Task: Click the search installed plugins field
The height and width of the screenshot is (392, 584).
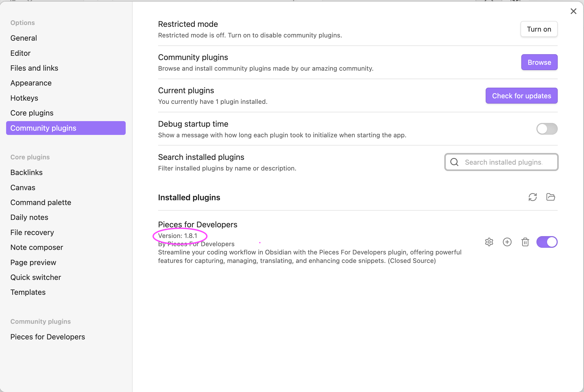Action: (502, 162)
